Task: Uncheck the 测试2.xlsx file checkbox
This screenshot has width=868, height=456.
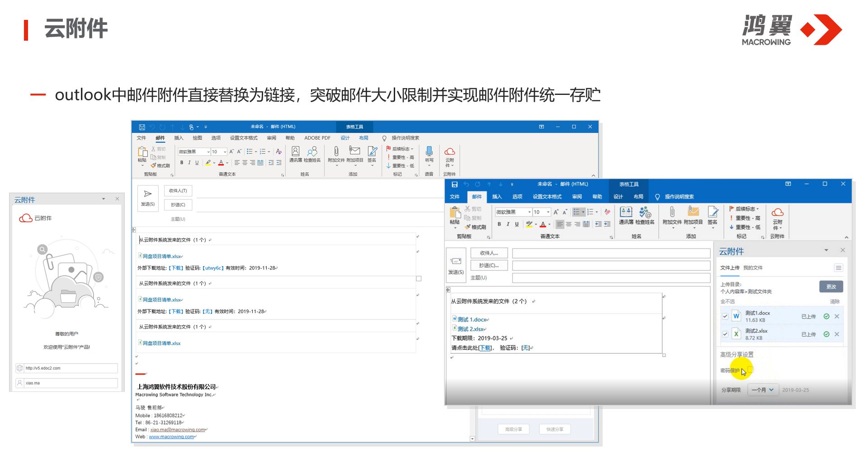Action: pos(725,334)
